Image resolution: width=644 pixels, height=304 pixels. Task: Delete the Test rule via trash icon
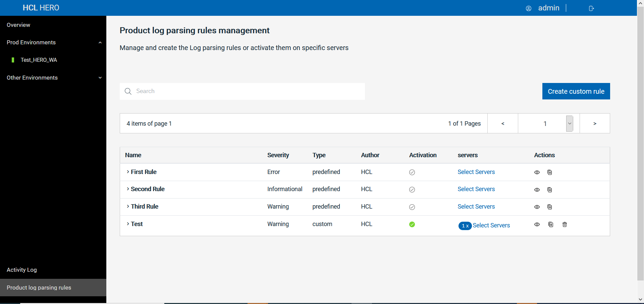[x=565, y=224]
